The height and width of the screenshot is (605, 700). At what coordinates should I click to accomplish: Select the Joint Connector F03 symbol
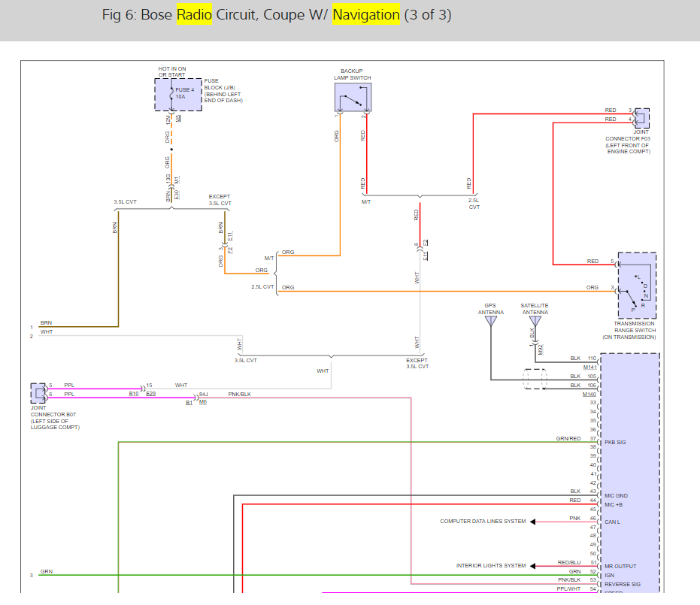coord(641,118)
